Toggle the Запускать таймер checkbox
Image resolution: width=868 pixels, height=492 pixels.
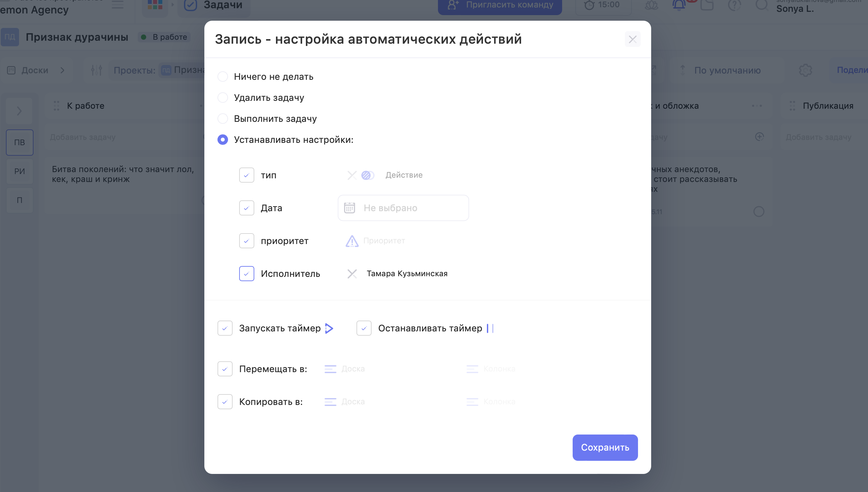(x=225, y=328)
